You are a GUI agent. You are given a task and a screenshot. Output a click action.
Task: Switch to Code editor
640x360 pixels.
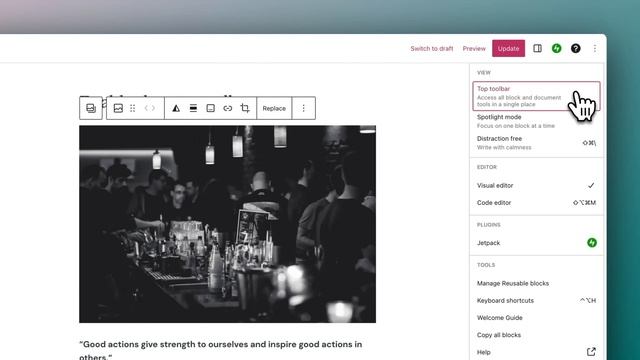536,202
